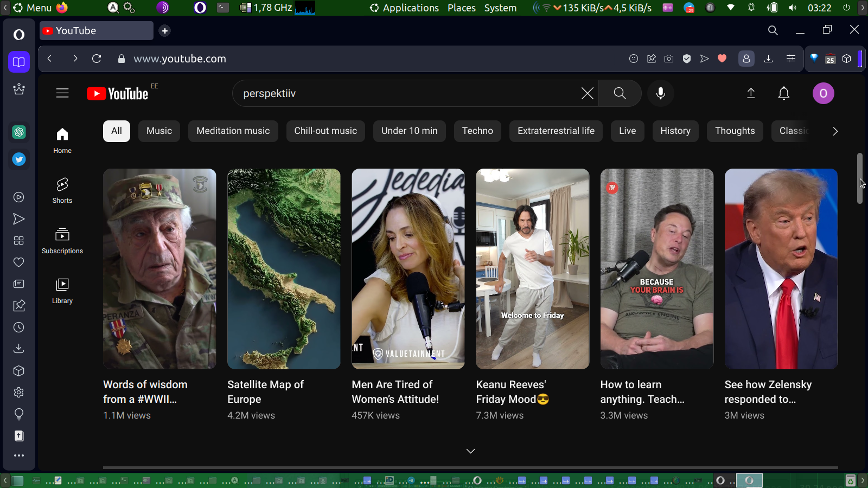Click the upload video icon
This screenshot has height=488, width=868.
click(751, 93)
